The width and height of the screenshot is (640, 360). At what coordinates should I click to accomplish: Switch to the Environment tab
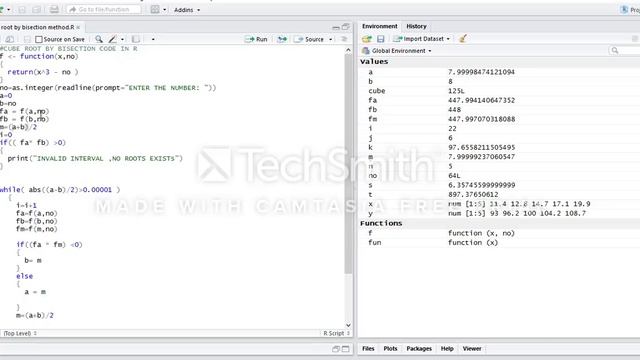[380, 26]
